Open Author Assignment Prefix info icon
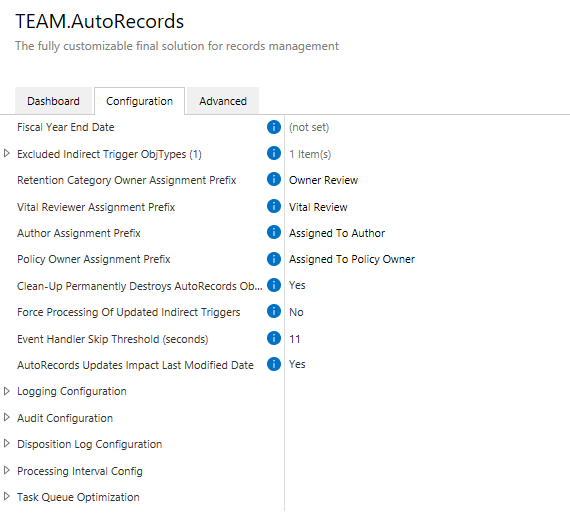The width and height of the screenshot is (570, 528). tap(274, 232)
